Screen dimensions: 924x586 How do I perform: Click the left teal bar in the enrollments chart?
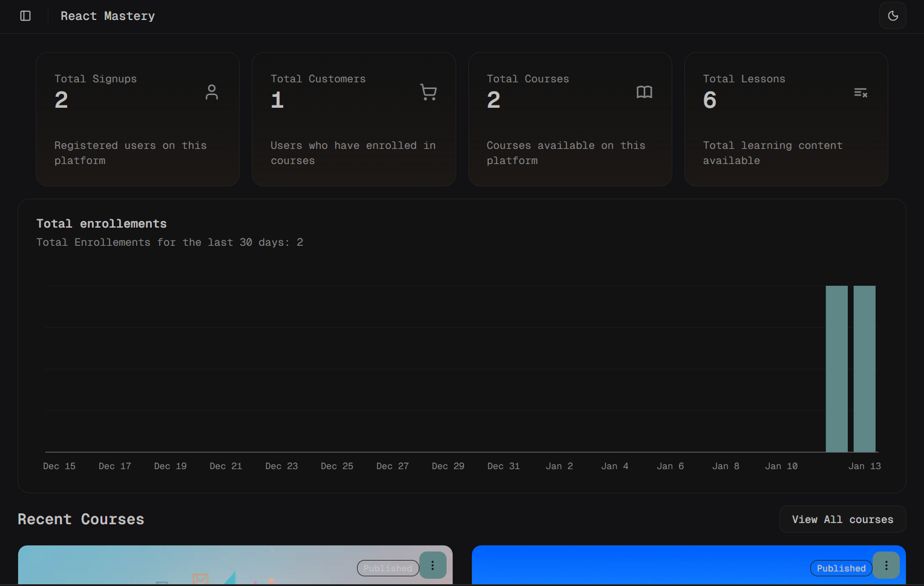836,369
